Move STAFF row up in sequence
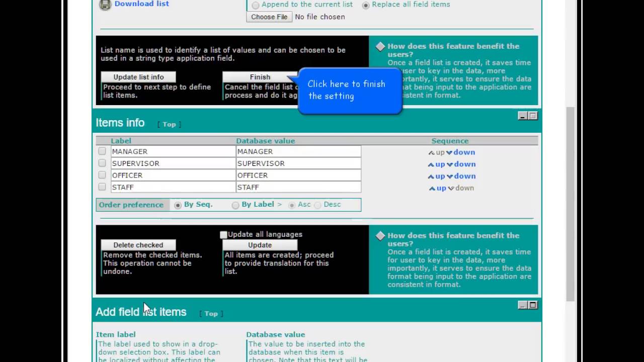The image size is (644, 362). click(437, 188)
